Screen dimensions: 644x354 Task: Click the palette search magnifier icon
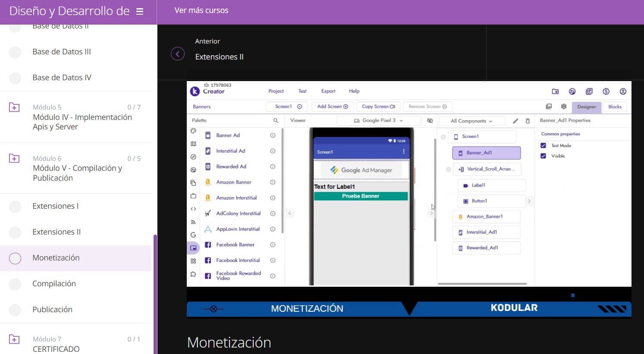click(276, 121)
